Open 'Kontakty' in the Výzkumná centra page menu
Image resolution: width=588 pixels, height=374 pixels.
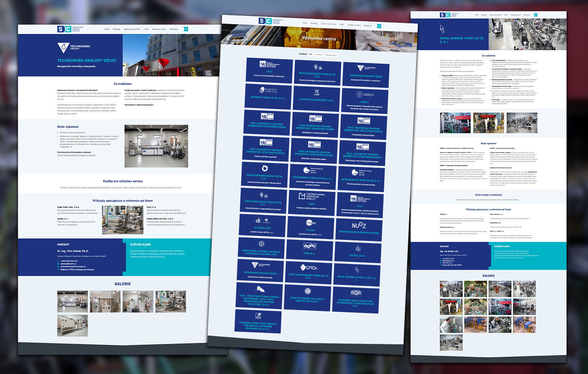click(x=368, y=26)
